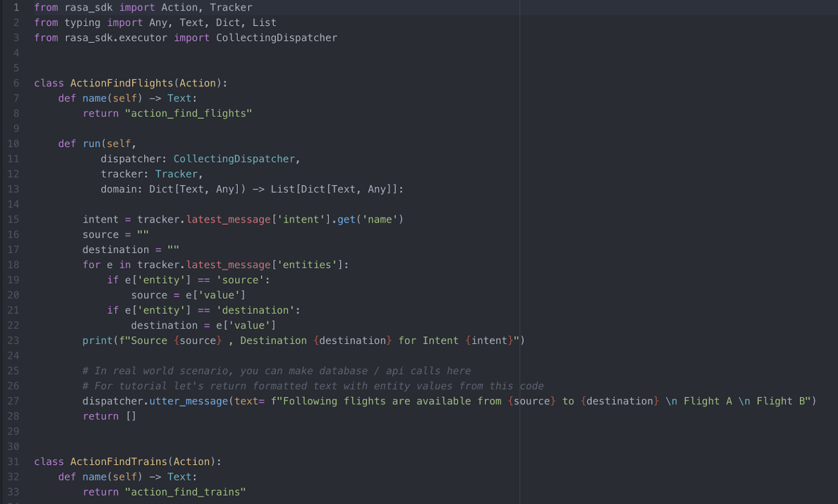The width and height of the screenshot is (838, 504).
Task: Click List[Dict[Text, Any]] return type
Action: [x=334, y=189]
